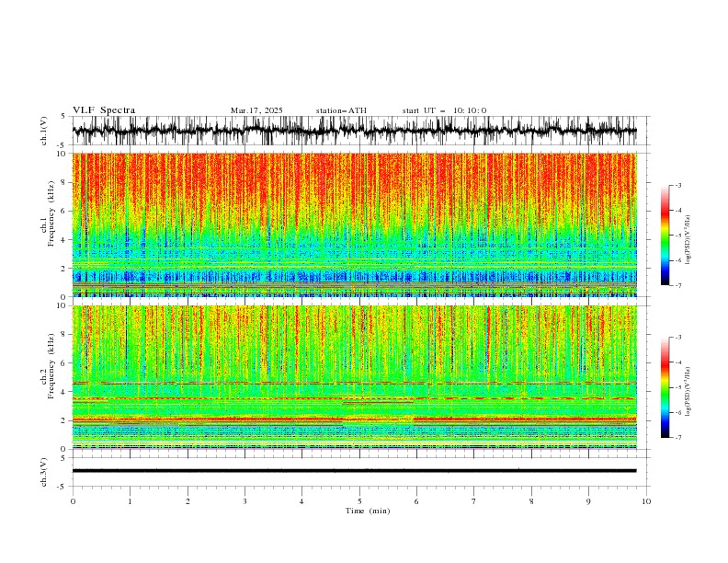Click time axis tick label '9'
This screenshot has width=728, height=563.
(x=588, y=501)
